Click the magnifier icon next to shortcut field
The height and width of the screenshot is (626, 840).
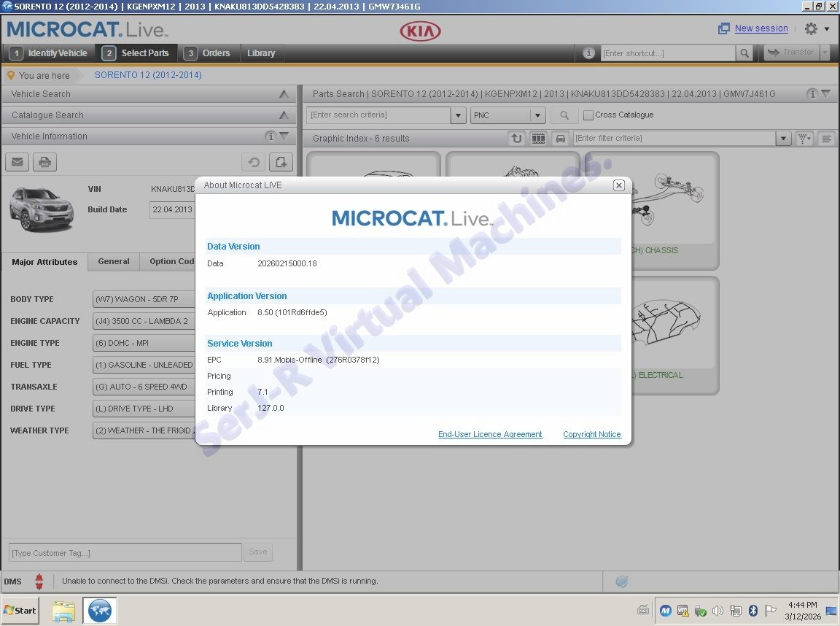pos(744,53)
